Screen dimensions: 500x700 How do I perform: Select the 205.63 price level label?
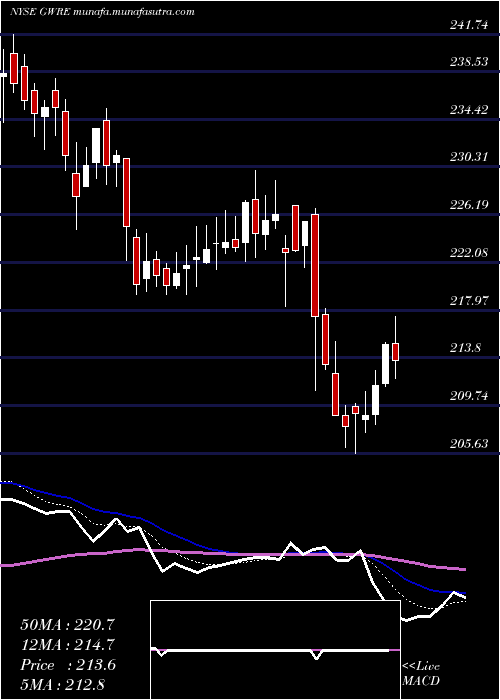tap(469, 443)
